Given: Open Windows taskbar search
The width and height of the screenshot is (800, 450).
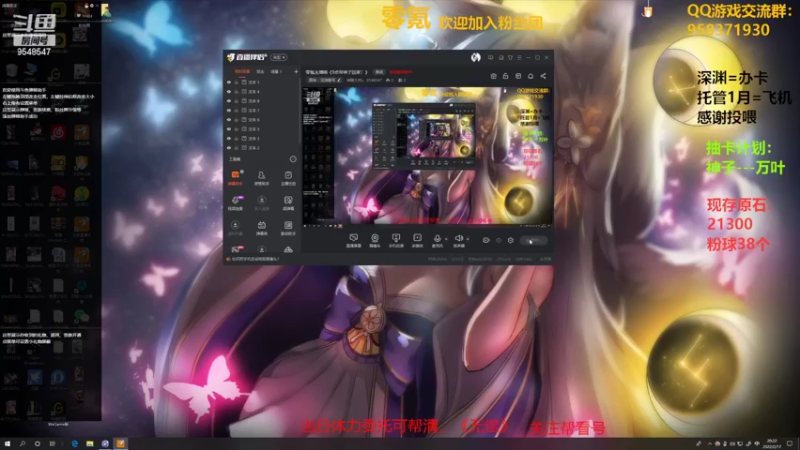Looking at the screenshot, I should [x=22, y=444].
